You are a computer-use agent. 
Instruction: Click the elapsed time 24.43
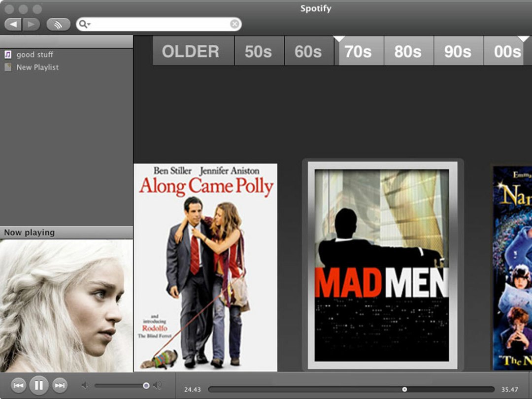pyautogui.click(x=193, y=390)
